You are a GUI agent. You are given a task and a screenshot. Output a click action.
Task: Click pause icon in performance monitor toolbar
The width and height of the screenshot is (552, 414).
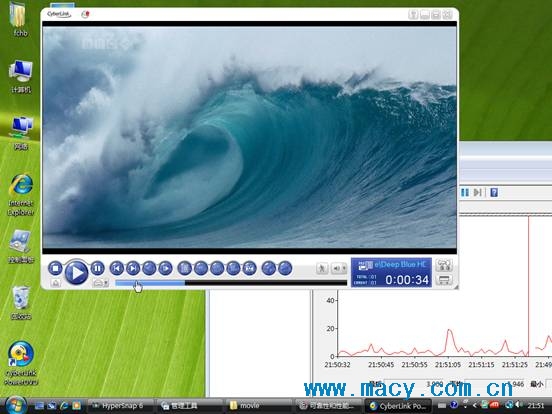point(465,192)
